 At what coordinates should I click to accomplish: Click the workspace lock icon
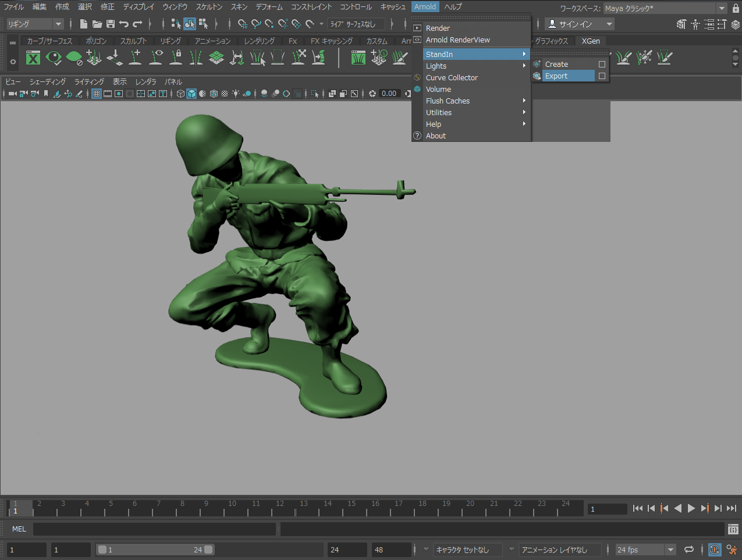coord(736,8)
